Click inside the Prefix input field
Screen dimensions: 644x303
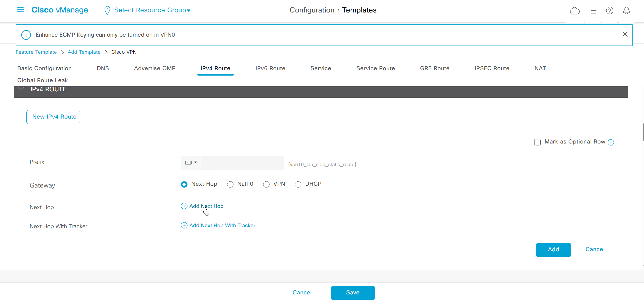tap(242, 163)
